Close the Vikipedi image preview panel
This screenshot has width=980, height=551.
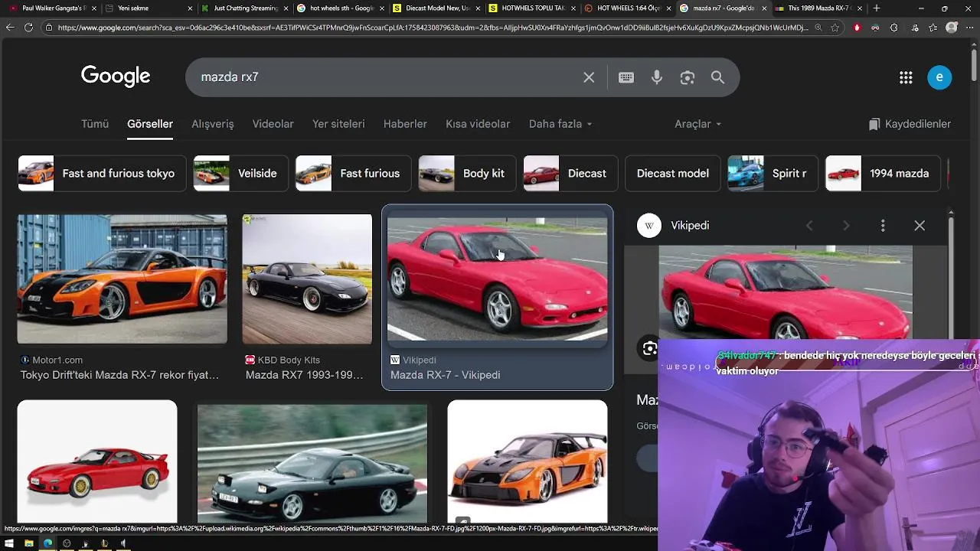(x=920, y=226)
